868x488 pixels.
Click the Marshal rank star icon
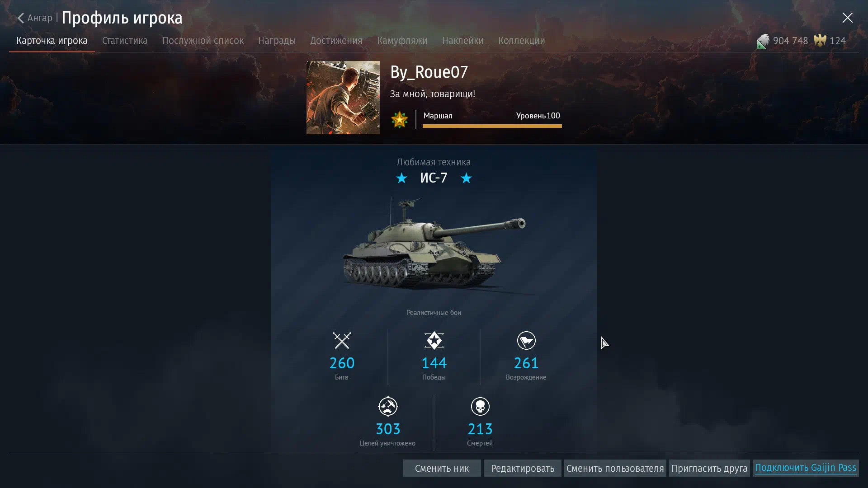pyautogui.click(x=399, y=120)
